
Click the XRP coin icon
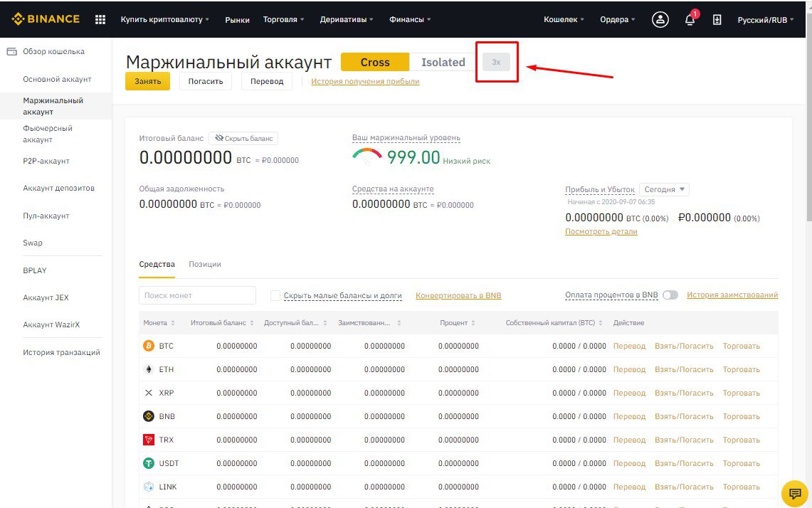click(149, 393)
